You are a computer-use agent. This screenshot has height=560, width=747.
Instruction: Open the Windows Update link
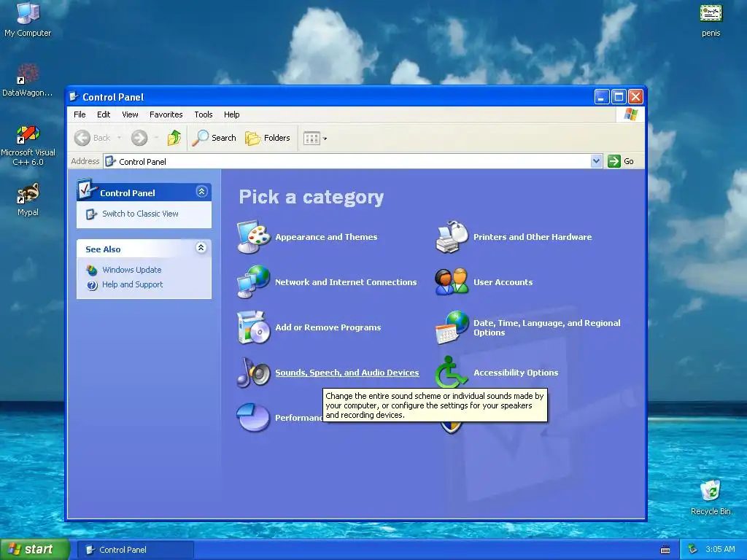point(132,270)
